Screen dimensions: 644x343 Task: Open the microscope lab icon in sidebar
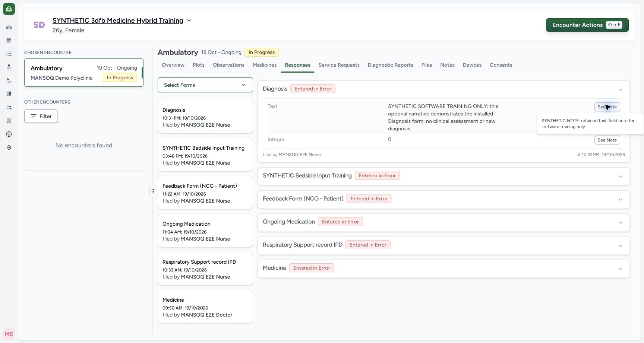(9, 80)
